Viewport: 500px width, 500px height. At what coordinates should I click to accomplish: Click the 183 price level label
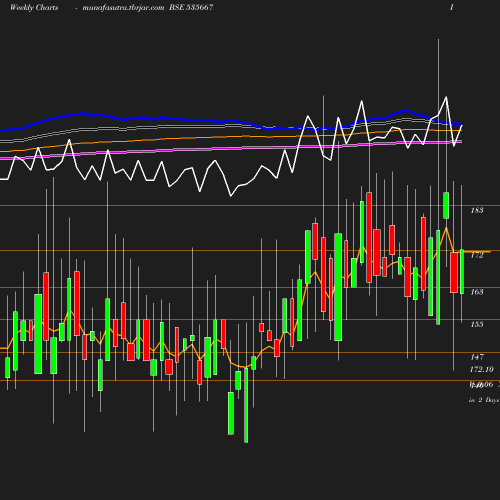(477, 210)
